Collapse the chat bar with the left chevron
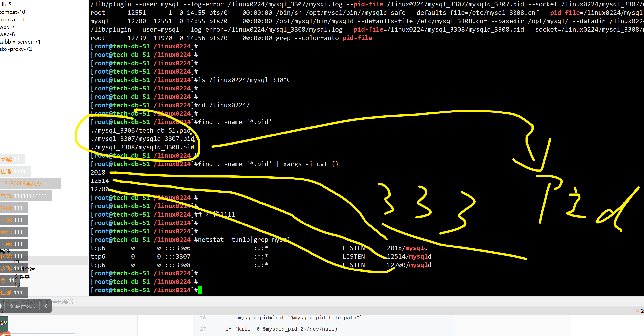Viewport: 644px width, 336px height. pos(45,306)
